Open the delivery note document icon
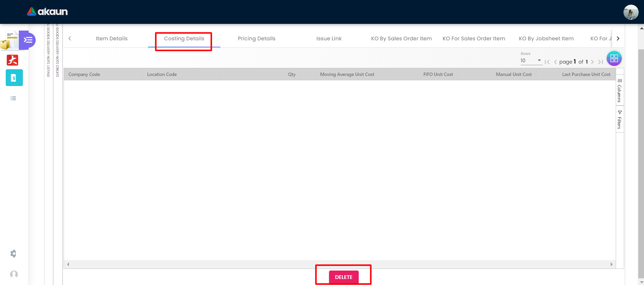This screenshot has width=644, height=285. (x=9, y=40)
